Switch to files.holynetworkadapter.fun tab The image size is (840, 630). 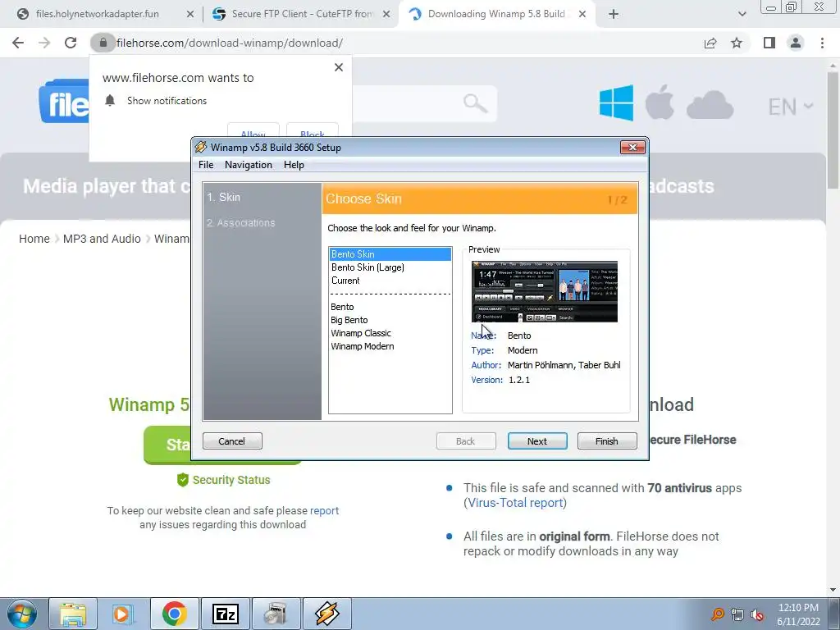(97, 14)
